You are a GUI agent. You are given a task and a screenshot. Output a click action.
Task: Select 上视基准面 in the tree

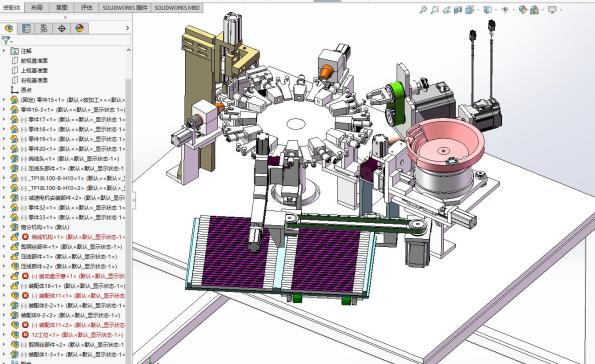pyautogui.click(x=34, y=71)
